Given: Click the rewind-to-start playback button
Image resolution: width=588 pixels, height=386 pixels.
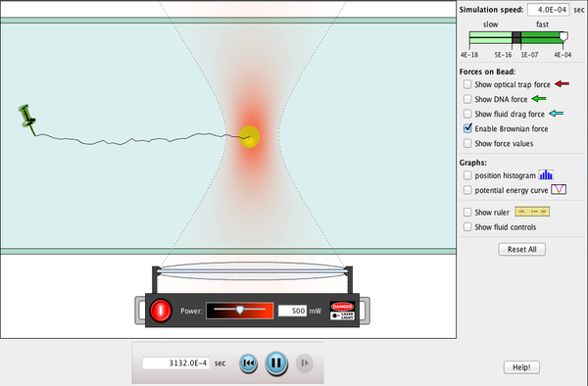Looking at the screenshot, I should click(248, 362).
